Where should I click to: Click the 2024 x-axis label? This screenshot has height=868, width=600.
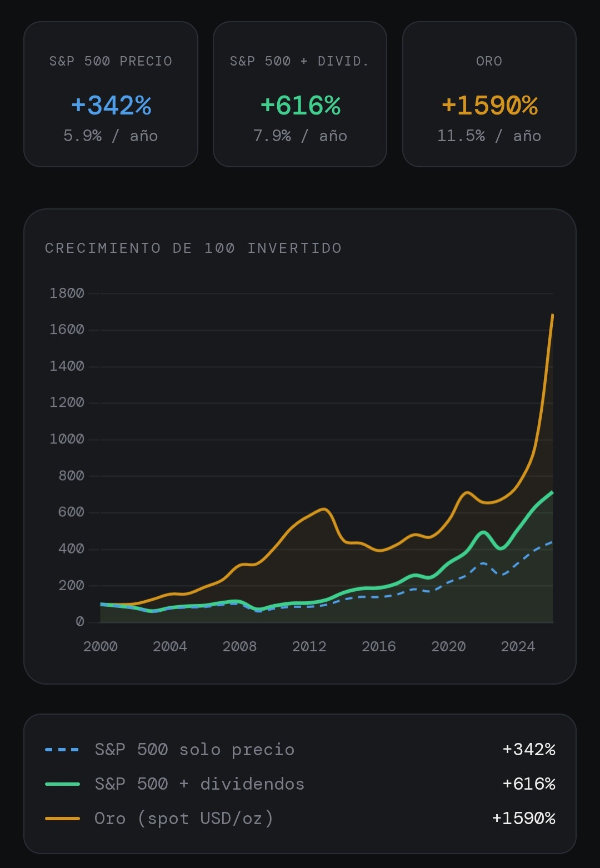pos(518,646)
